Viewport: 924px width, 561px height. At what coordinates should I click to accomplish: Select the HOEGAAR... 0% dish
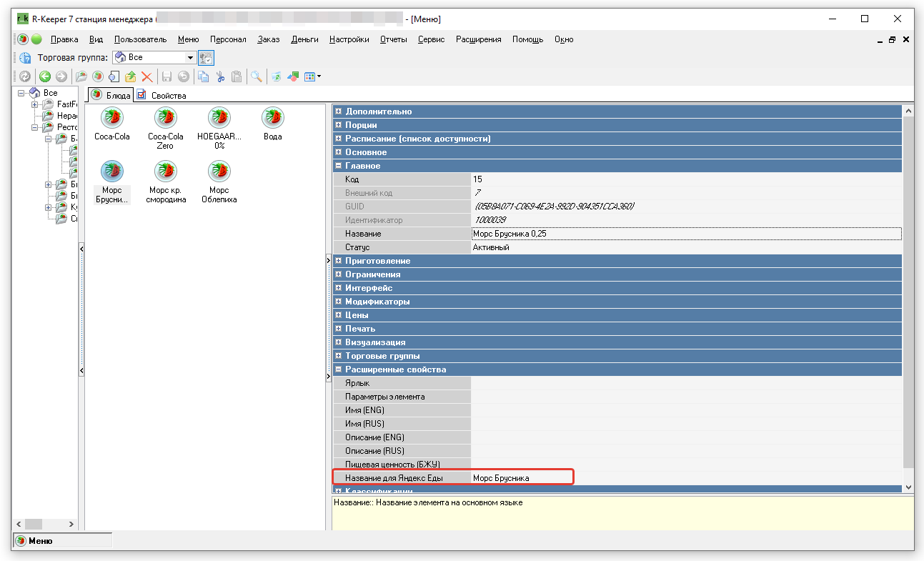pyautogui.click(x=219, y=128)
